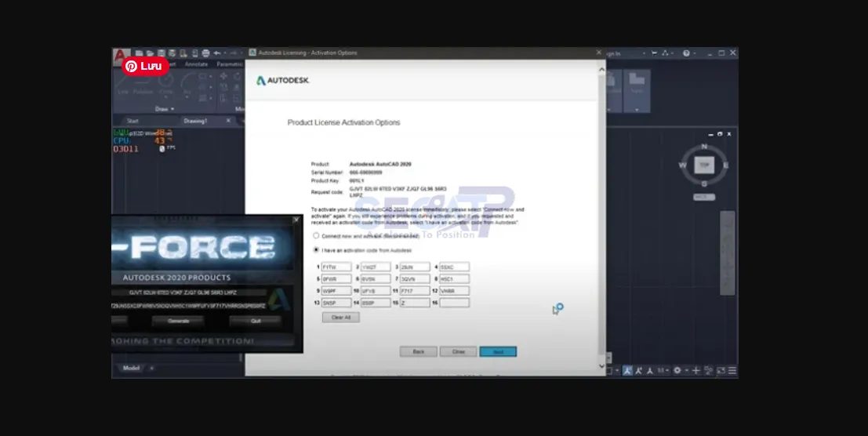This screenshot has height=436, width=868.
Task: Restore the drawing viewport window
Action: (x=720, y=134)
